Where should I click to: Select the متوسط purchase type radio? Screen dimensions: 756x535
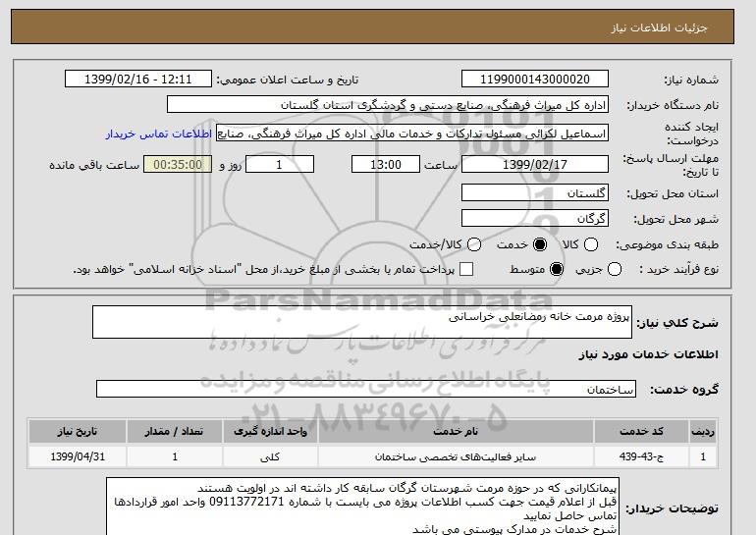coord(557,269)
